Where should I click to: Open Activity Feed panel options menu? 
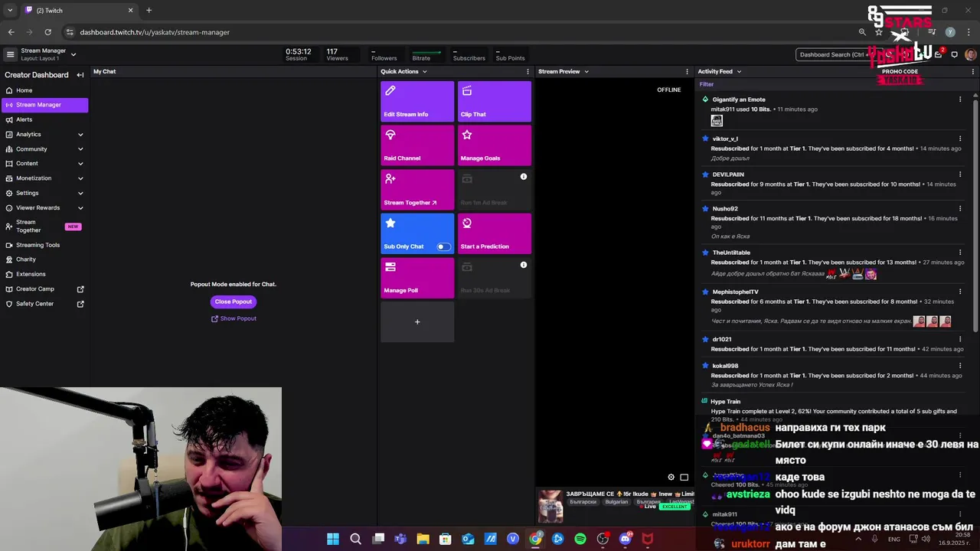pos(973,71)
